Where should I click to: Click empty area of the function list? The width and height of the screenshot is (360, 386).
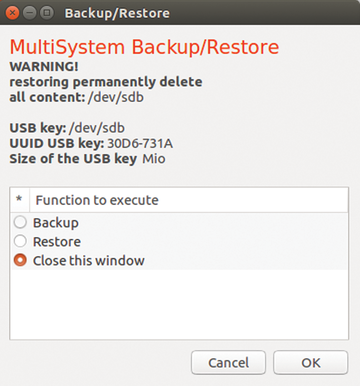point(179,304)
